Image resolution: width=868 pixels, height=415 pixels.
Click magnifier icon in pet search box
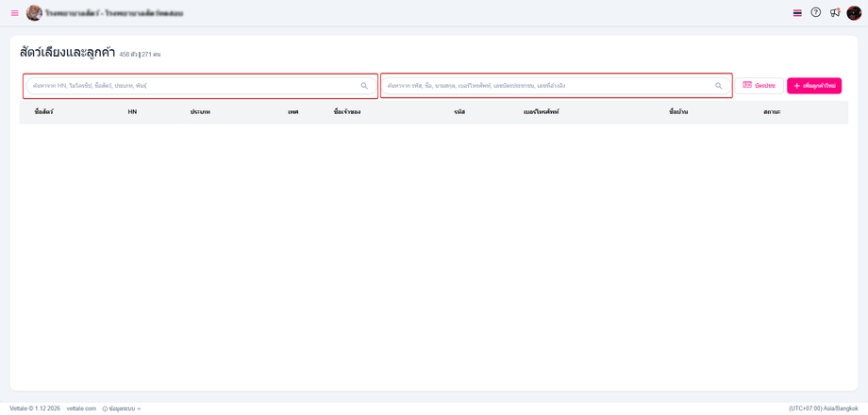(364, 86)
